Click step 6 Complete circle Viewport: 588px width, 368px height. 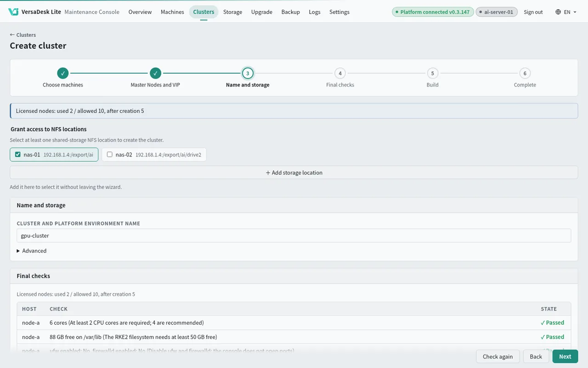[525, 73]
